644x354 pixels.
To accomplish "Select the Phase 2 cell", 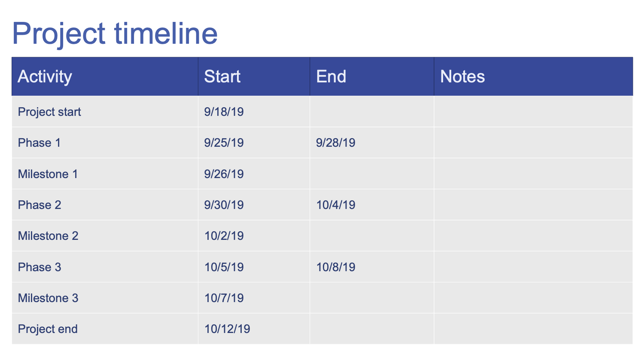I will (x=39, y=205).
